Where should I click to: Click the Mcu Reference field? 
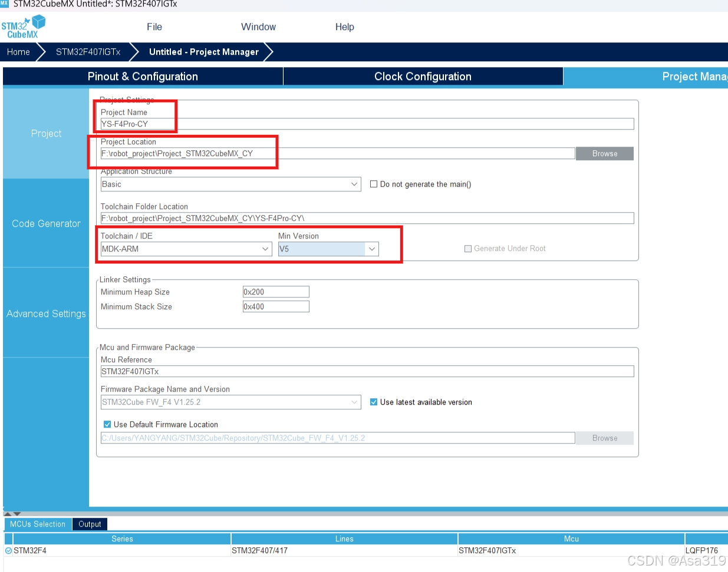tap(367, 371)
